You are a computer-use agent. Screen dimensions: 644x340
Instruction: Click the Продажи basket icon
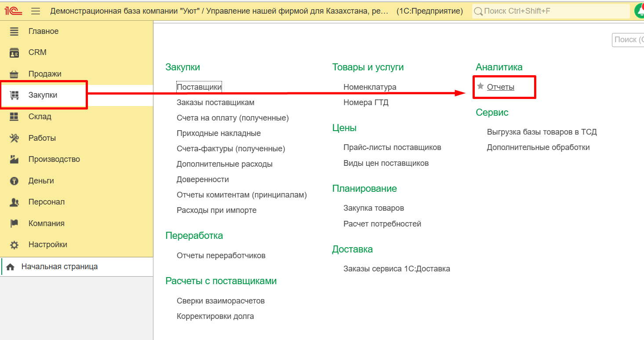[x=15, y=74]
